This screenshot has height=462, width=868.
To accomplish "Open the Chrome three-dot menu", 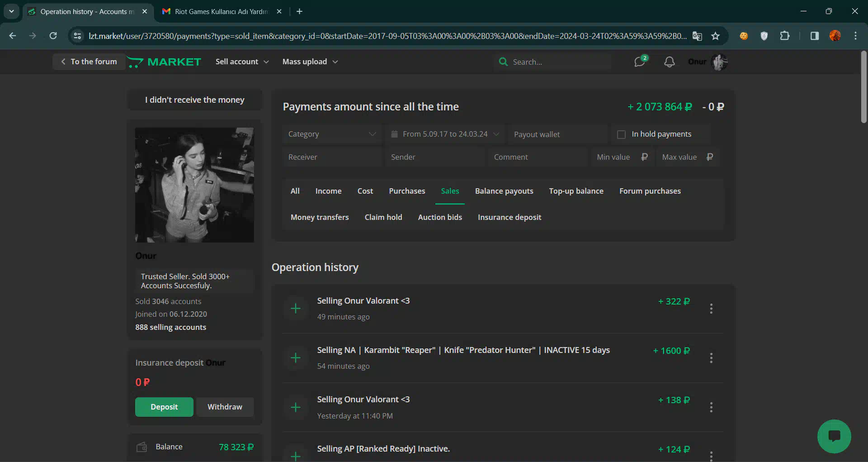I will pyautogui.click(x=855, y=36).
